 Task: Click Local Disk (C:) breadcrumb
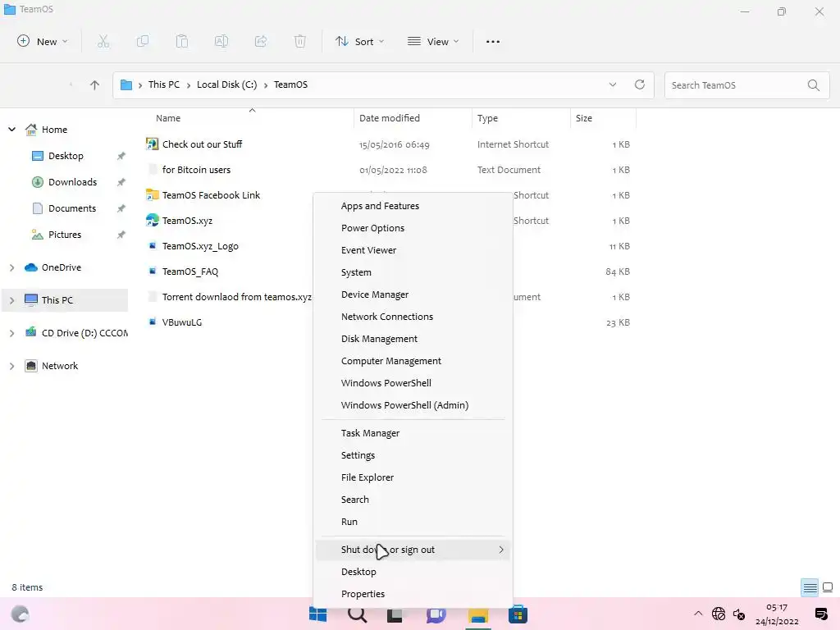pos(226,84)
